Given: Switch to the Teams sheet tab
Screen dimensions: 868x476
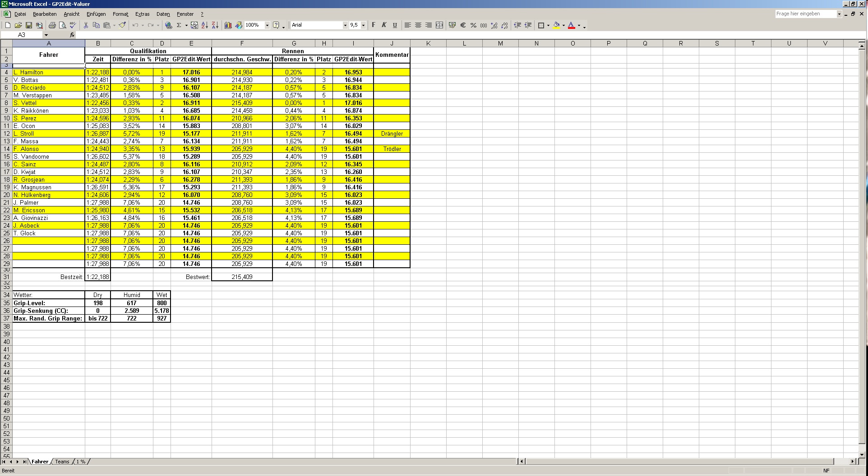Looking at the screenshot, I should (x=62, y=462).
